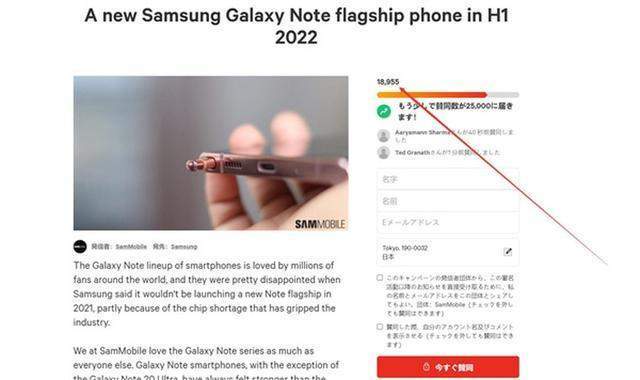Click the Tokyo 190-0032 location box
Screen dimensions: 640x380
(448, 252)
